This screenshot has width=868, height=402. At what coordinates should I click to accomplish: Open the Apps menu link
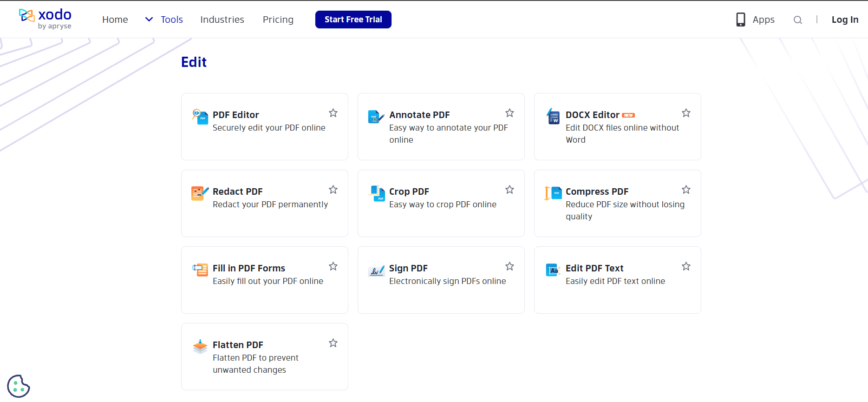(764, 20)
